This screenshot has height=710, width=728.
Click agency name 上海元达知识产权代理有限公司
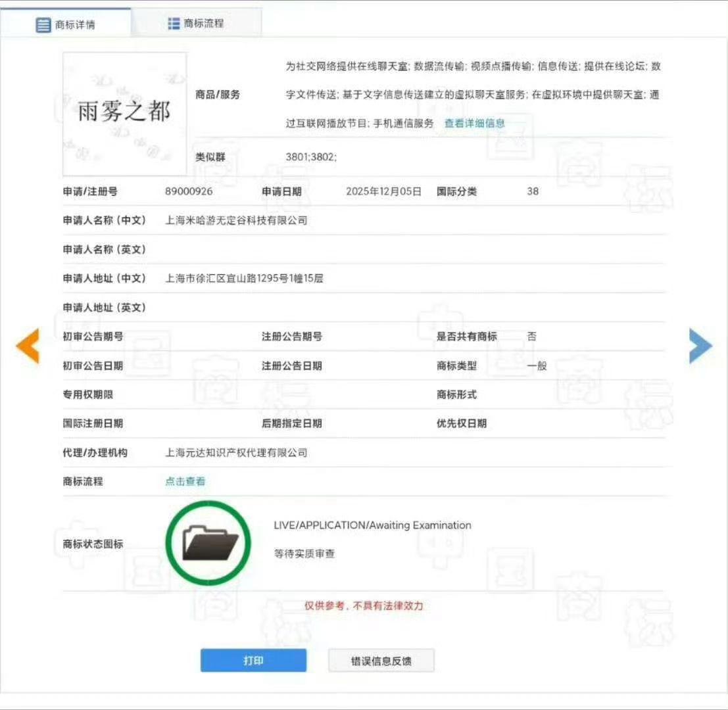coord(236,453)
